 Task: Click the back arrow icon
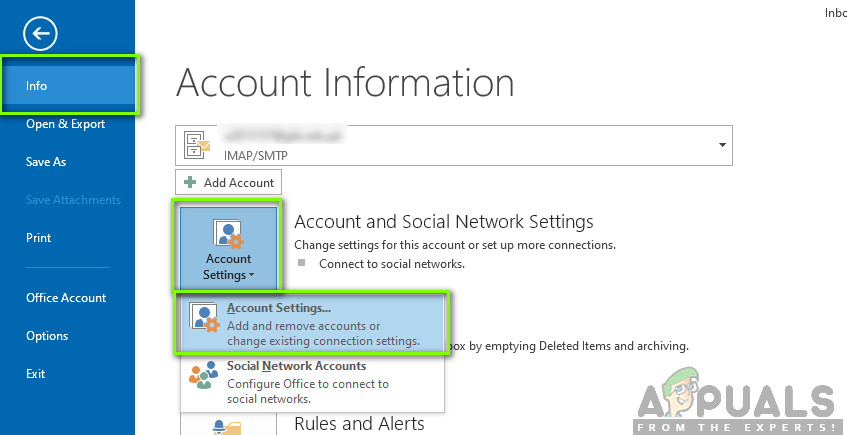(40, 34)
